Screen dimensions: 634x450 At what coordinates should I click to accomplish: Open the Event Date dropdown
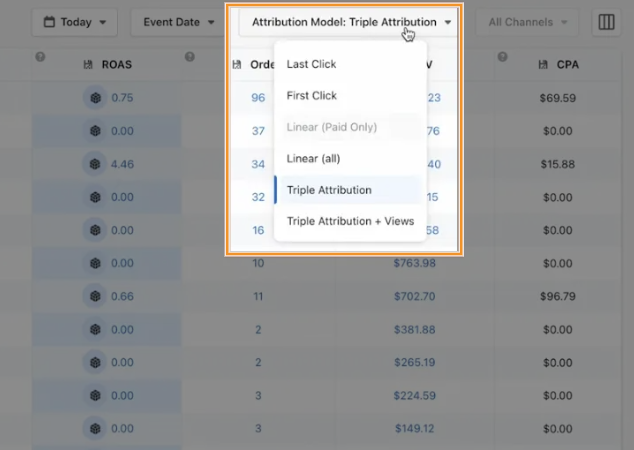(180, 22)
